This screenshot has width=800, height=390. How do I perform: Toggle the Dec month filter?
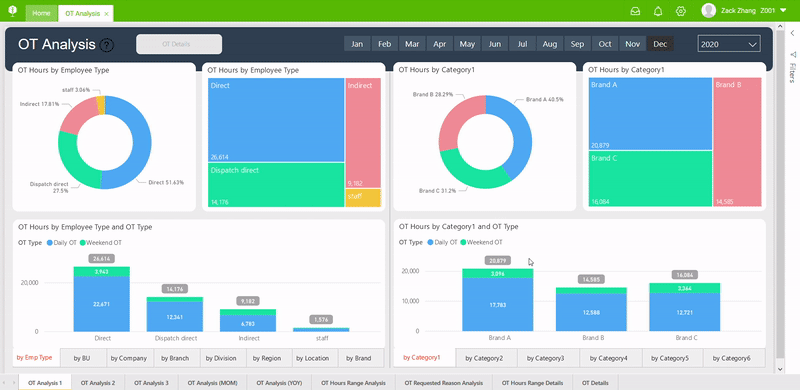(x=660, y=44)
